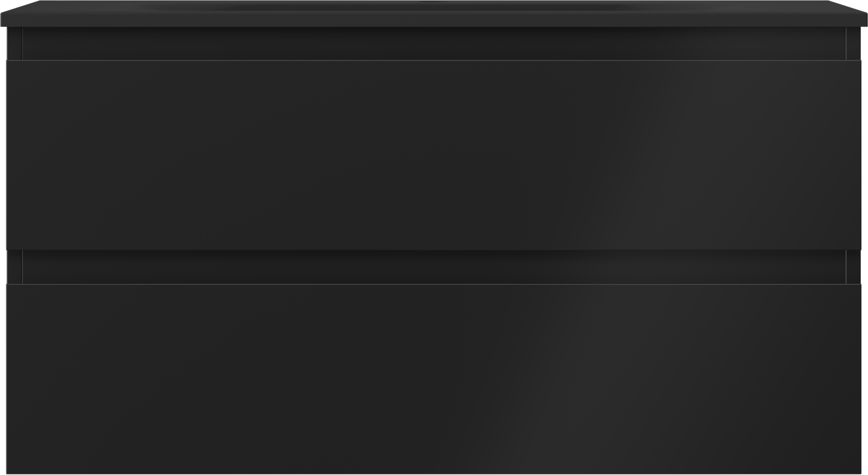Select the black countertop slab
This screenshot has height=475, width=868.
[434, 14]
